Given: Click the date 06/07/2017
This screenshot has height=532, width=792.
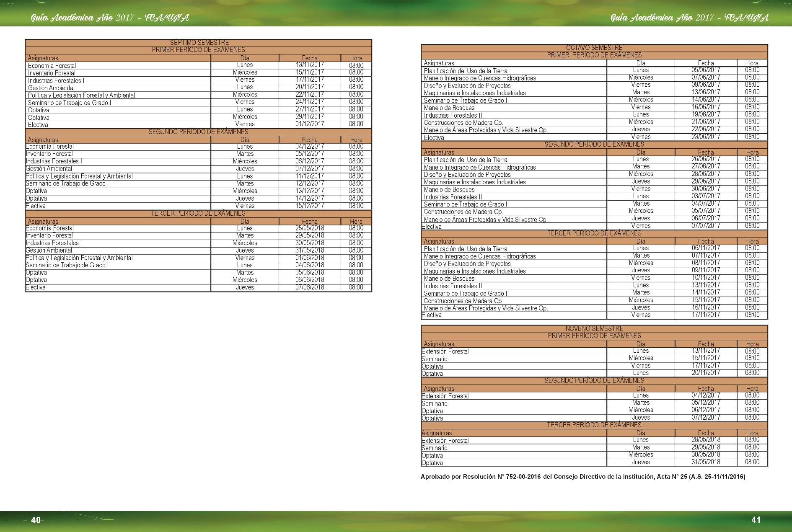Looking at the screenshot, I should (706, 218).
